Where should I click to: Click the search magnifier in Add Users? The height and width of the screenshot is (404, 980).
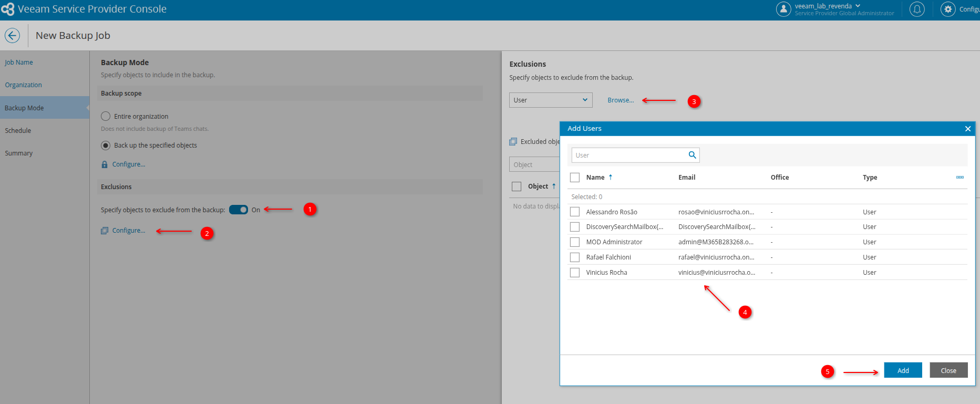(x=692, y=155)
